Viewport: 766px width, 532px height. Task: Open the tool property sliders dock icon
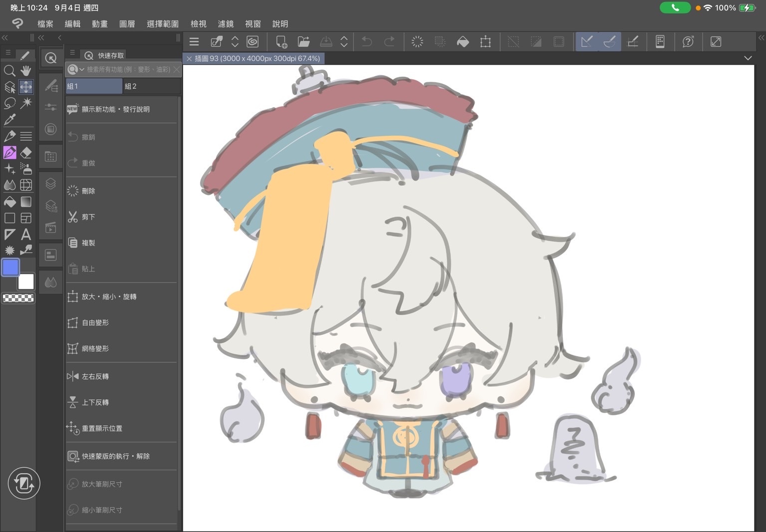pyautogui.click(x=51, y=107)
